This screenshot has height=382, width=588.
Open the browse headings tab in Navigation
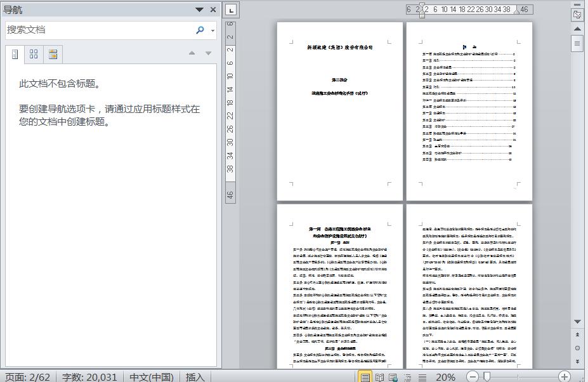coord(15,55)
